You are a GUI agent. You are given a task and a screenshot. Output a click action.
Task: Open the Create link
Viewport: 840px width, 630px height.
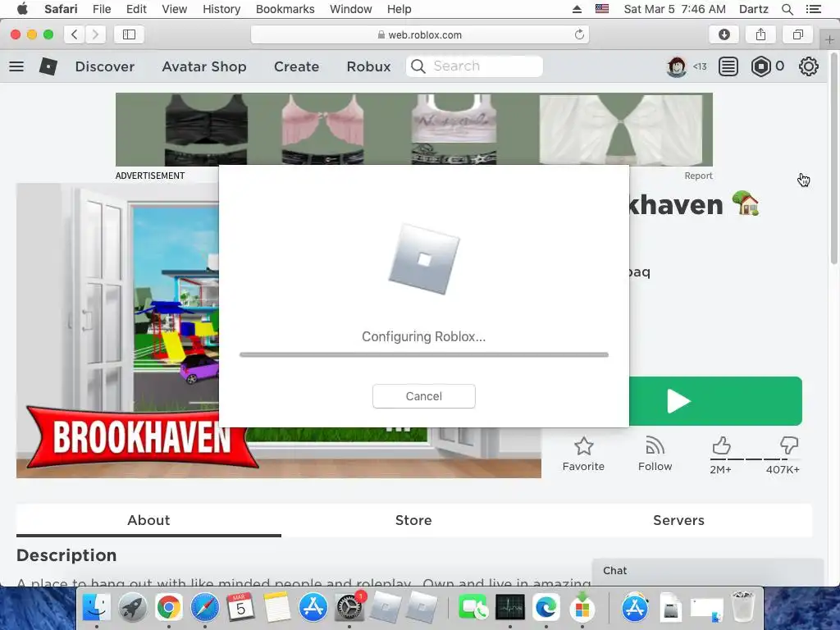click(x=296, y=66)
